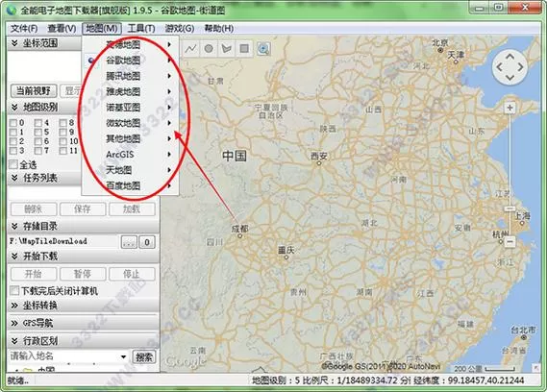Collapse the 开始下载 section
Screen dimensions: 547x392
point(14,257)
